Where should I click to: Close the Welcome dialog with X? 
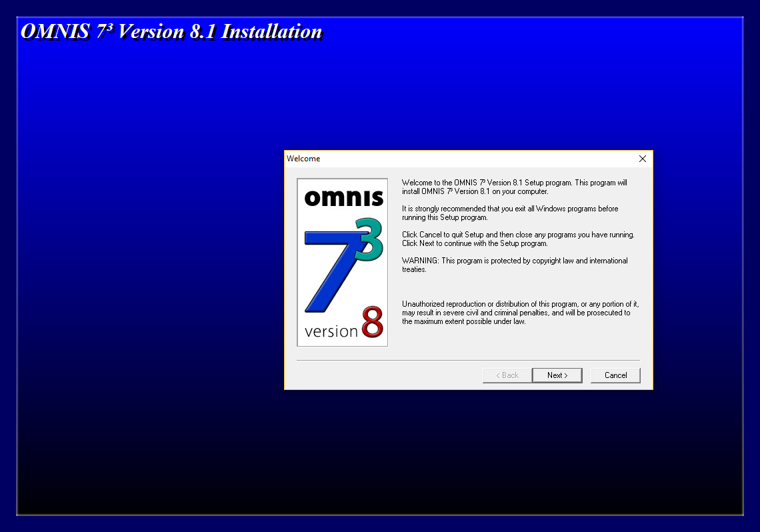pyautogui.click(x=642, y=159)
